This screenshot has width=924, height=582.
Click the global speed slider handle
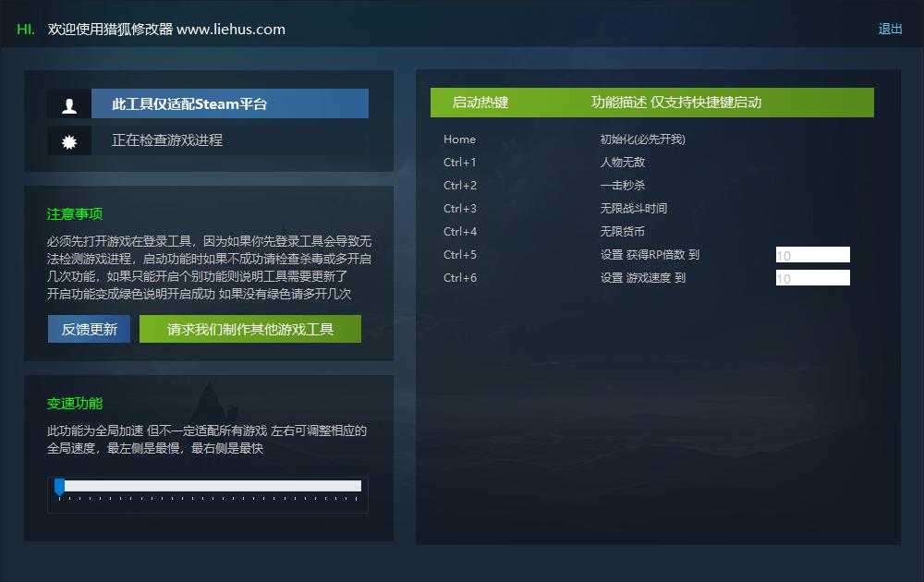click(59, 487)
